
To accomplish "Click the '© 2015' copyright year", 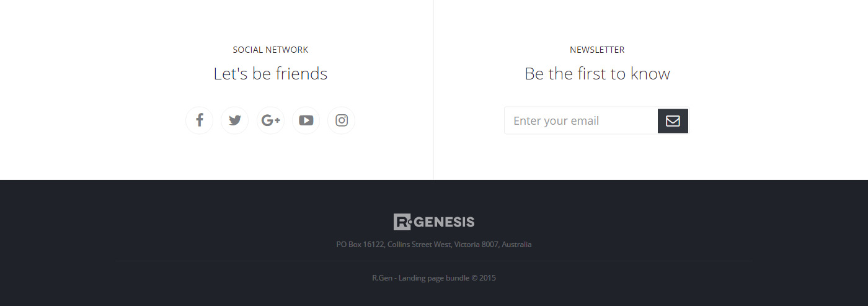I will (484, 278).
